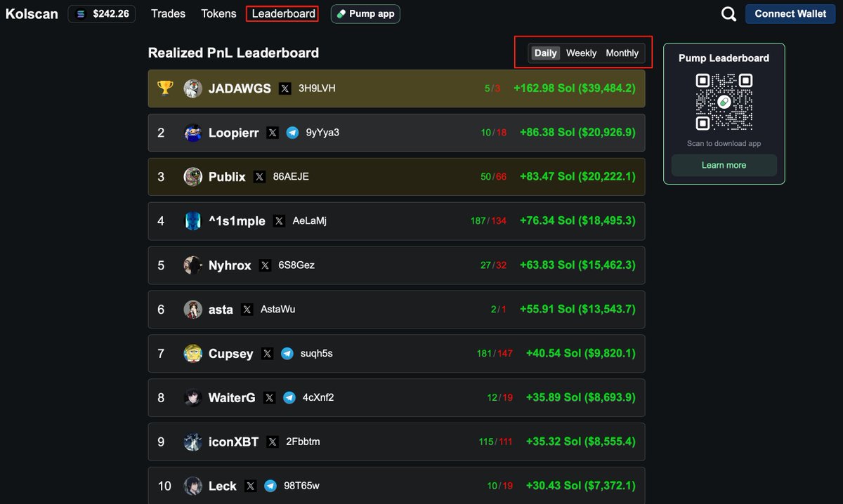This screenshot has height=504, width=843.
Task: Go to the Leaderboard tab
Action: click(x=283, y=13)
